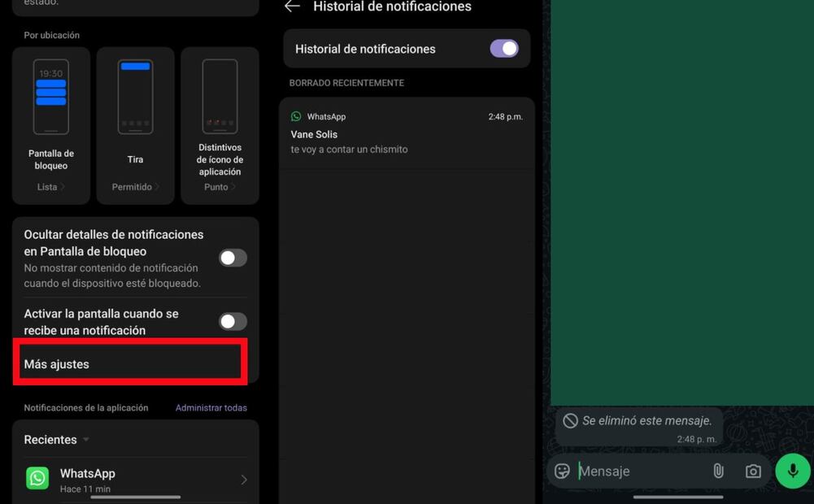Open Distintivos de ícono Punto option
Viewport: 814px width, 504px height.
(x=220, y=187)
